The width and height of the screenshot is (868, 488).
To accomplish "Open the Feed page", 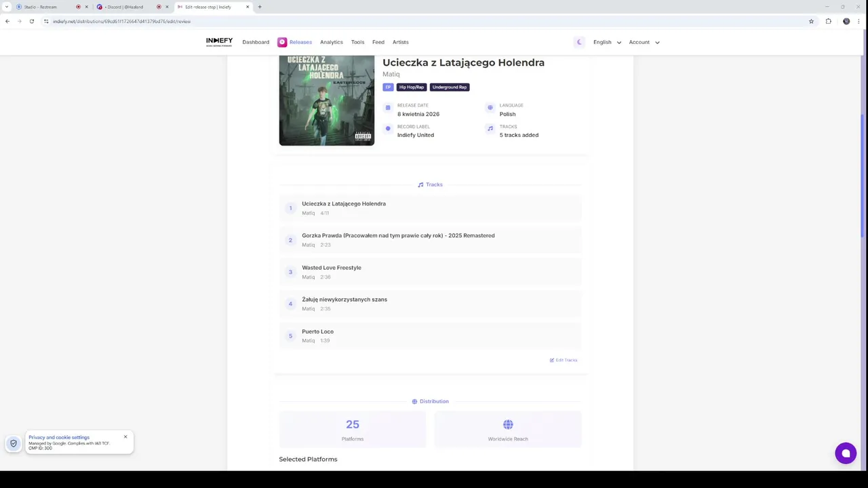I will [378, 42].
